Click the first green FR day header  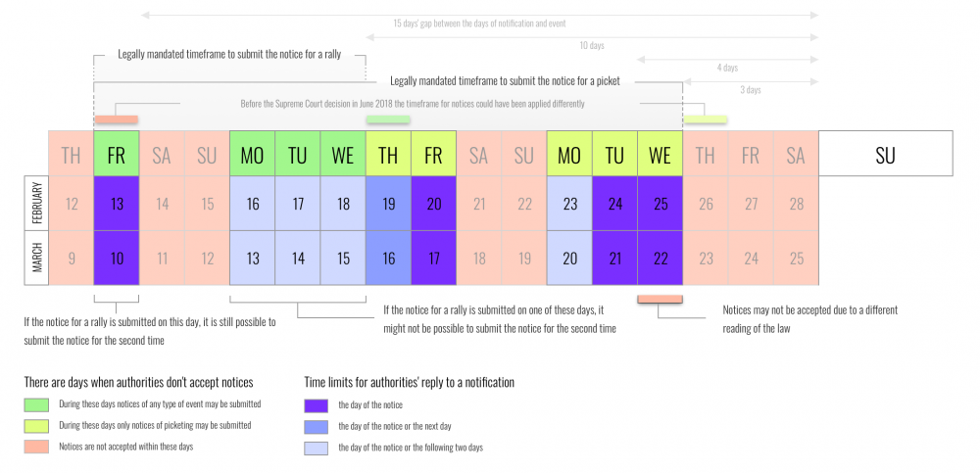(x=116, y=155)
